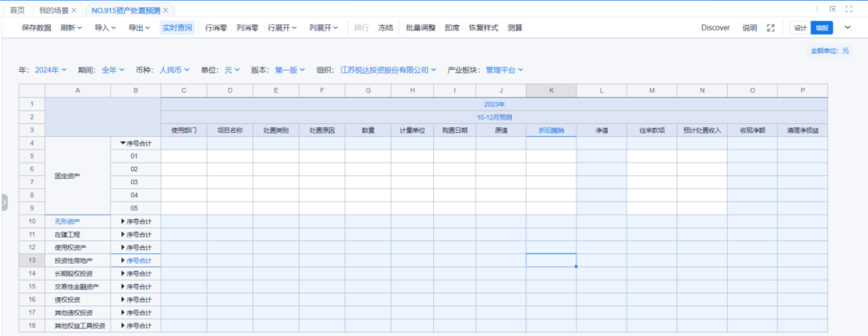
Task: Expand the left side panel handle
Action: 4,202
